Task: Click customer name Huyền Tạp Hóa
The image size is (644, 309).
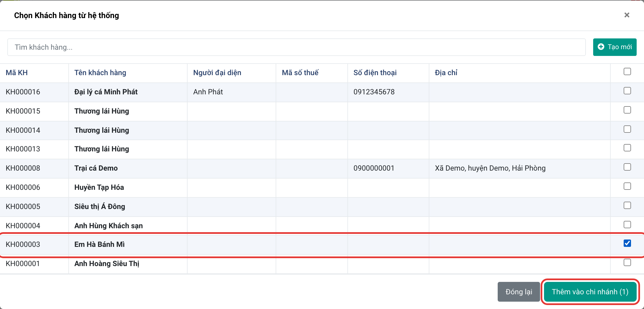Action: click(x=99, y=187)
